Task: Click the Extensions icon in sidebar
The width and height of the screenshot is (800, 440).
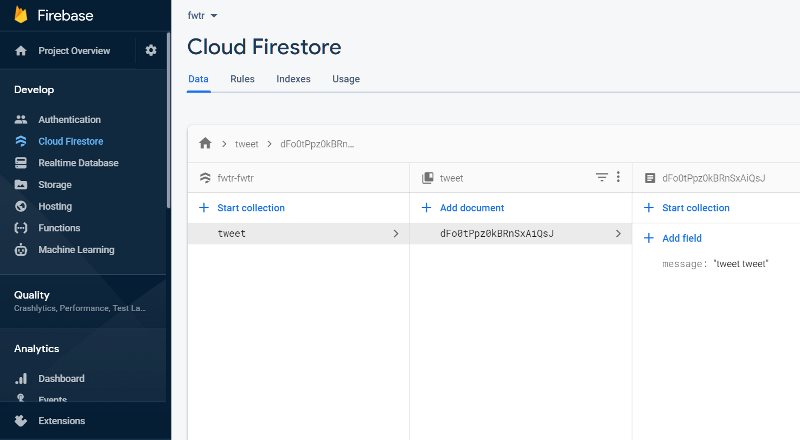Action: pyautogui.click(x=21, y=421)
